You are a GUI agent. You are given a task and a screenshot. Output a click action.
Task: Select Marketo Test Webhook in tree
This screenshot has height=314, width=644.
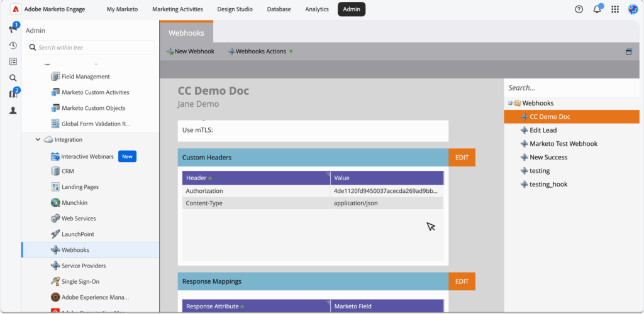[563, 144]
